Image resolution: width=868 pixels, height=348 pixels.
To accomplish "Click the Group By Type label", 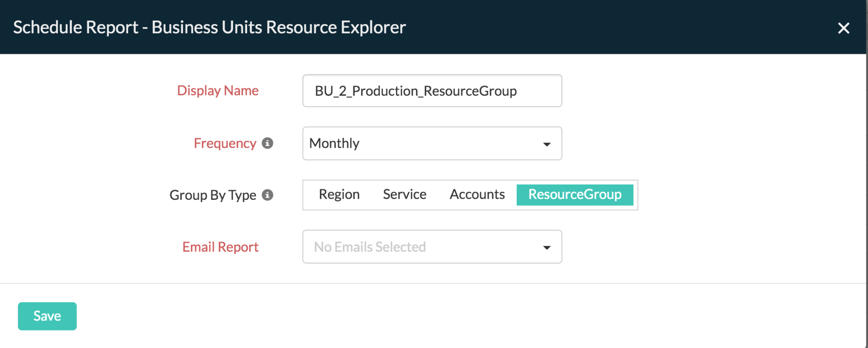I will [212, 195].
